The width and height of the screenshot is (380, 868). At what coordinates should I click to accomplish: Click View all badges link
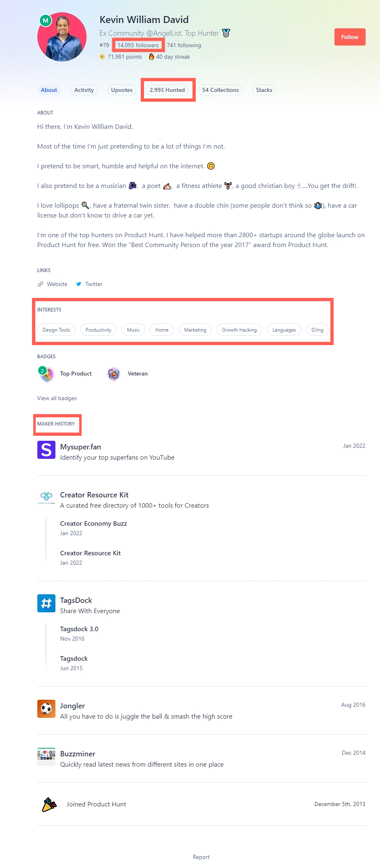point(57,398)
